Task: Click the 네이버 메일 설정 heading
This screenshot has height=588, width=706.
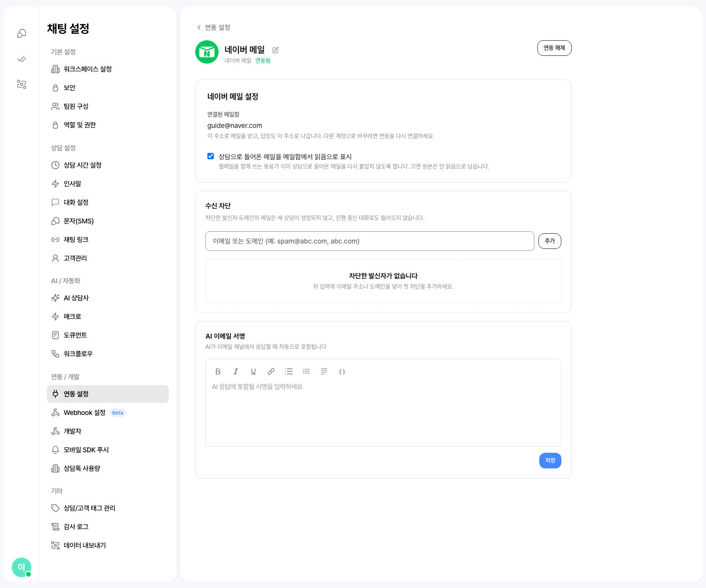Action: (x=233, y=97)
